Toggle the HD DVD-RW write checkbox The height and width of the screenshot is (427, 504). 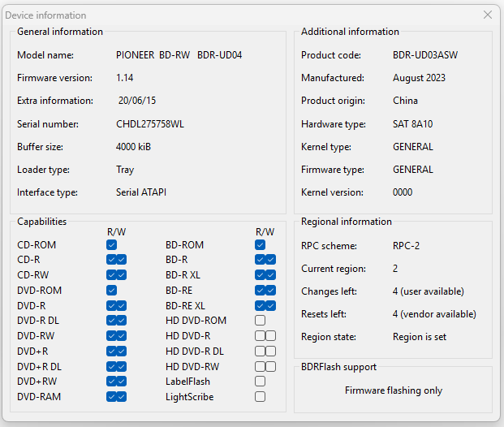(x=270, y=367)
